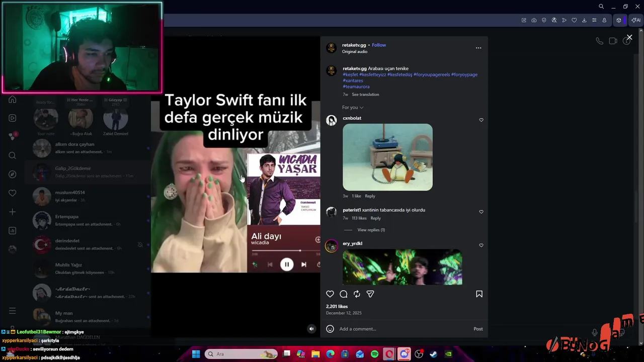Open browser snapshot camera icon
Screen dimensions: 644x362
(534, 20)
